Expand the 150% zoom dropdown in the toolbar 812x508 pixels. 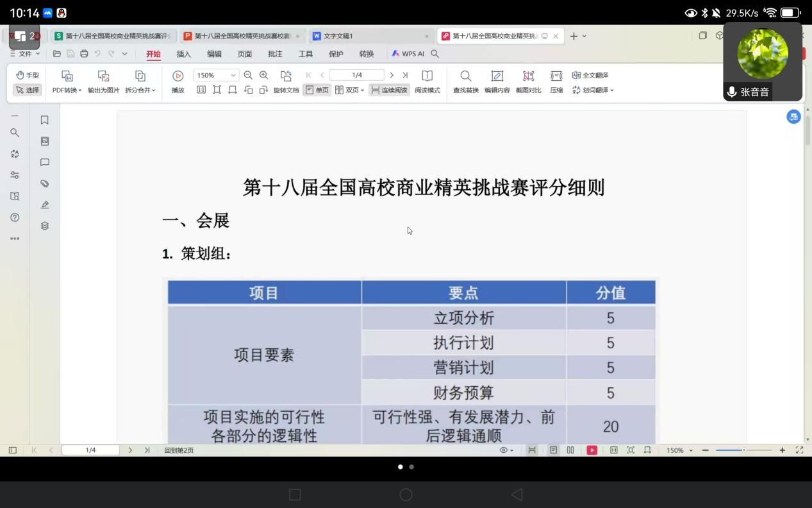233,75
